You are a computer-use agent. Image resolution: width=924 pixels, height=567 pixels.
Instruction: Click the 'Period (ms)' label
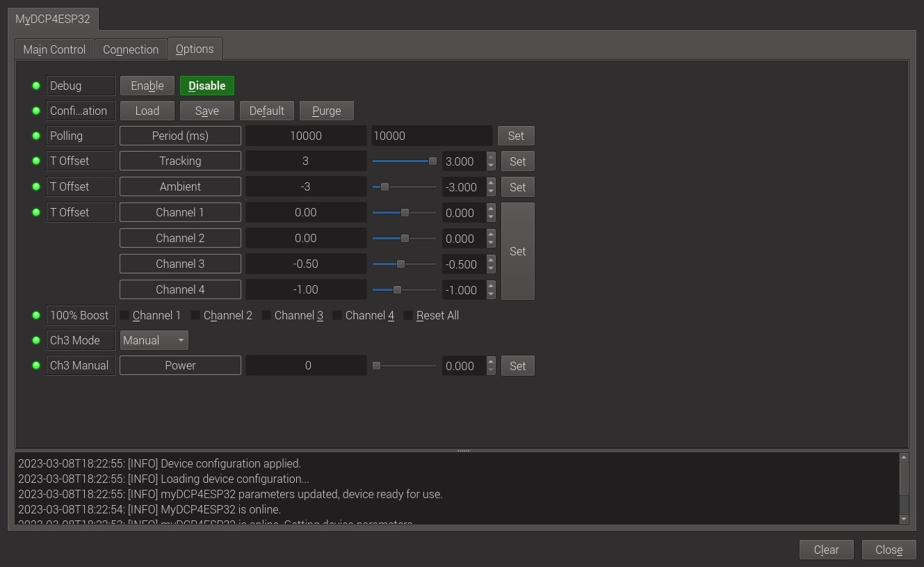180,136
